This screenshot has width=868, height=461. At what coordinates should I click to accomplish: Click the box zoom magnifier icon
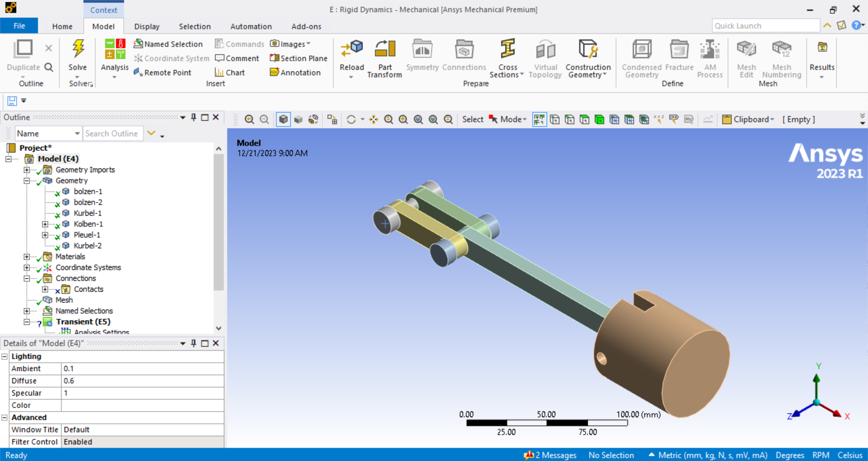click(403, 119)
